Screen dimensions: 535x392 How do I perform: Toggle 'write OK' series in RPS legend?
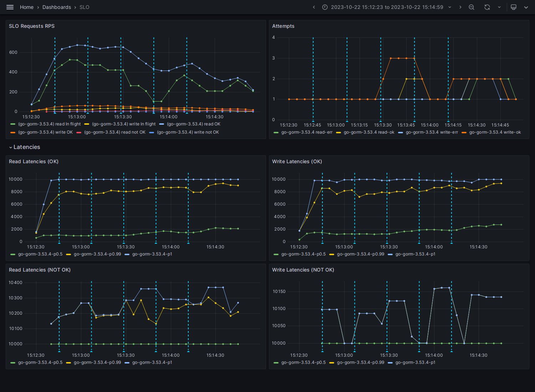pyautogui.click(x=45, y=132)
